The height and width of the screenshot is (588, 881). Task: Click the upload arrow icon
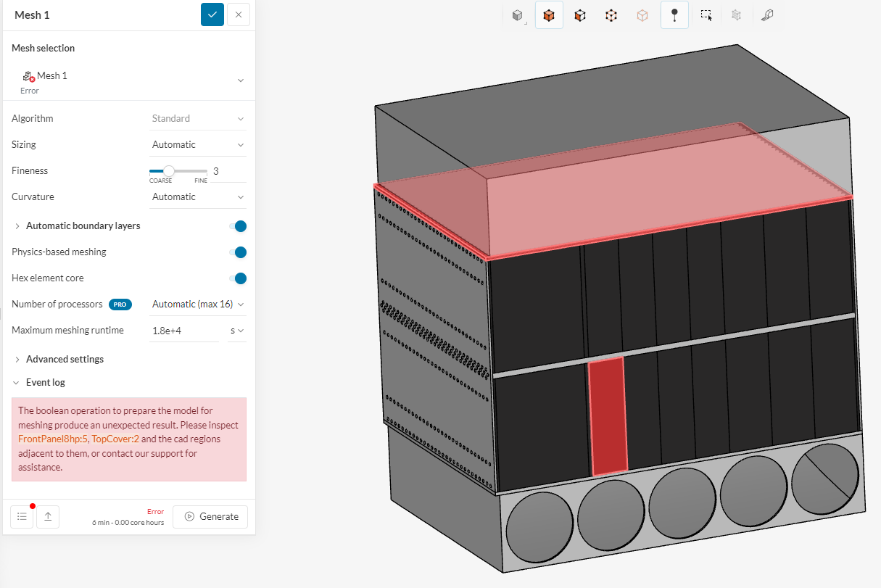[x=48, y=517]
